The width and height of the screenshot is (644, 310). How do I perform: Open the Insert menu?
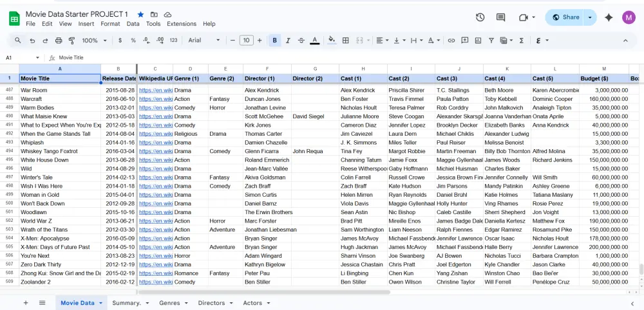pyautogui.click(x=86, y=24)
